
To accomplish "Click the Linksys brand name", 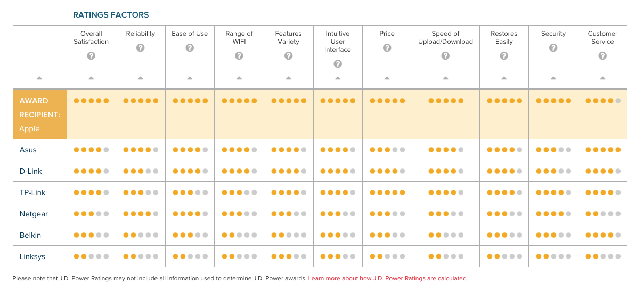I will 32,256.
